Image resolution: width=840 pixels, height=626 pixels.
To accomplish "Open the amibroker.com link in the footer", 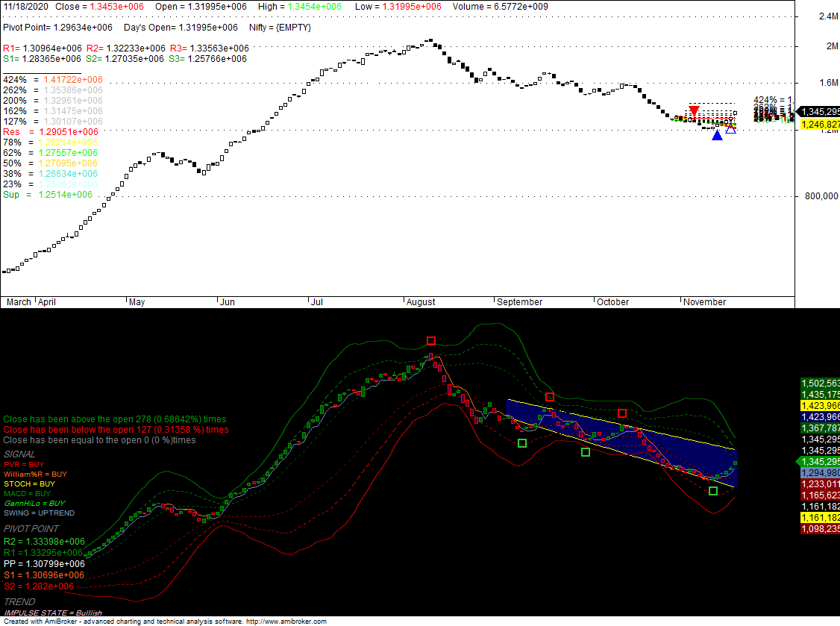I will (x=286, y=622).
